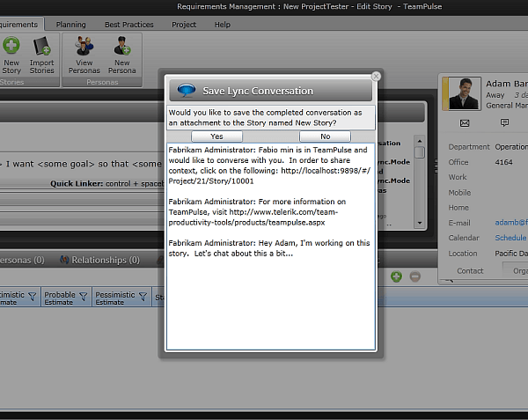
Task: Switch to the Relationships (0) tab
Action: [100, 260]
